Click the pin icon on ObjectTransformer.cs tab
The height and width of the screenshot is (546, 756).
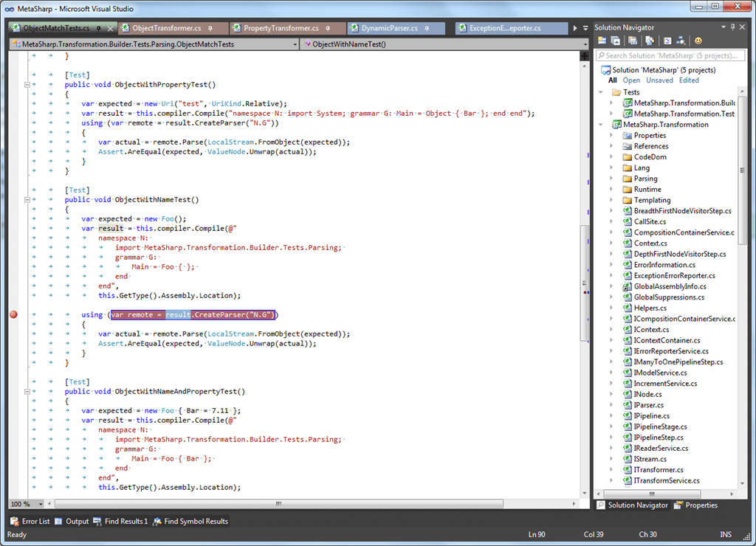(x=210, y=29)
